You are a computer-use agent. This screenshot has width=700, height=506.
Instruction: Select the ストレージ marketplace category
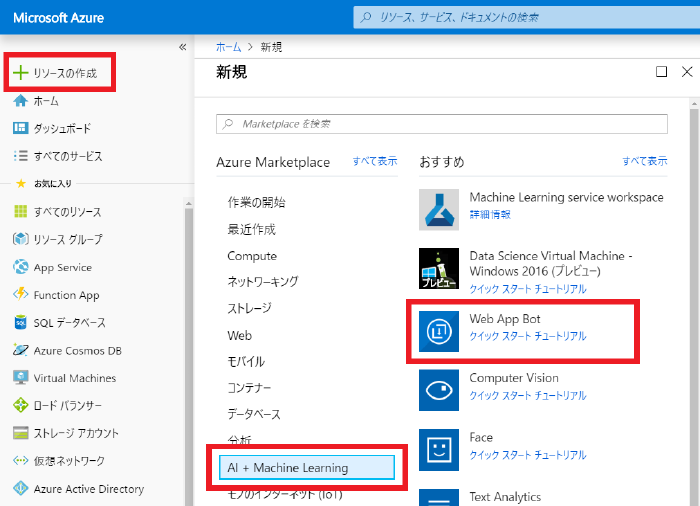point(249,308)
